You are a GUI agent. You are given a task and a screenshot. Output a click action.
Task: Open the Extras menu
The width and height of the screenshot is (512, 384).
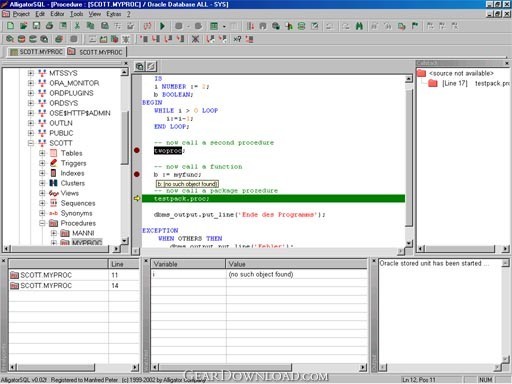[114, 14]
